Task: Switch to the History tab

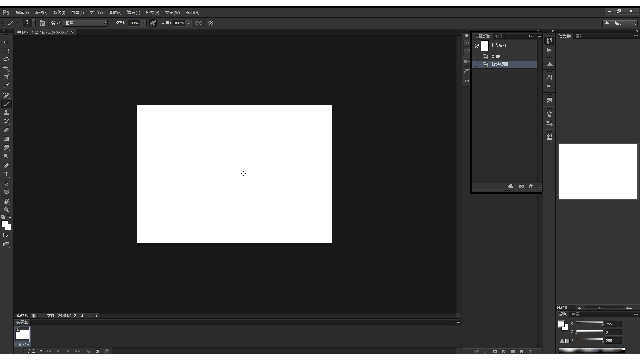Action: point(484,36)
